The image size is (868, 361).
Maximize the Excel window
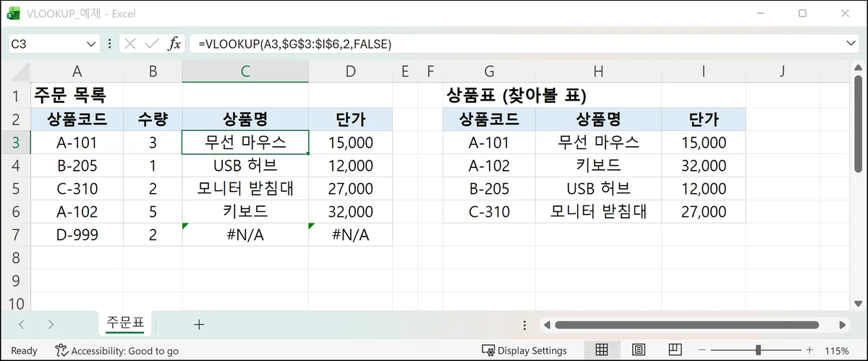802,13
